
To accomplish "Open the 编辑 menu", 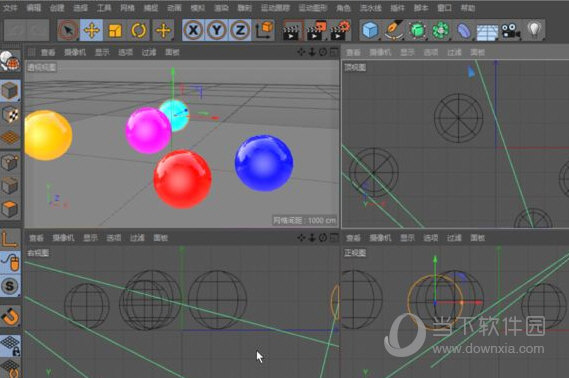I will [34, 8].
